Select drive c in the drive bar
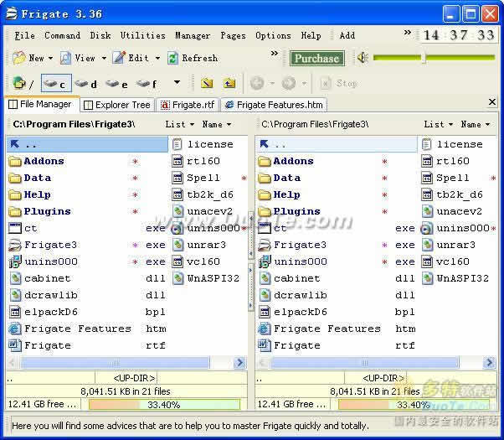 56,84
